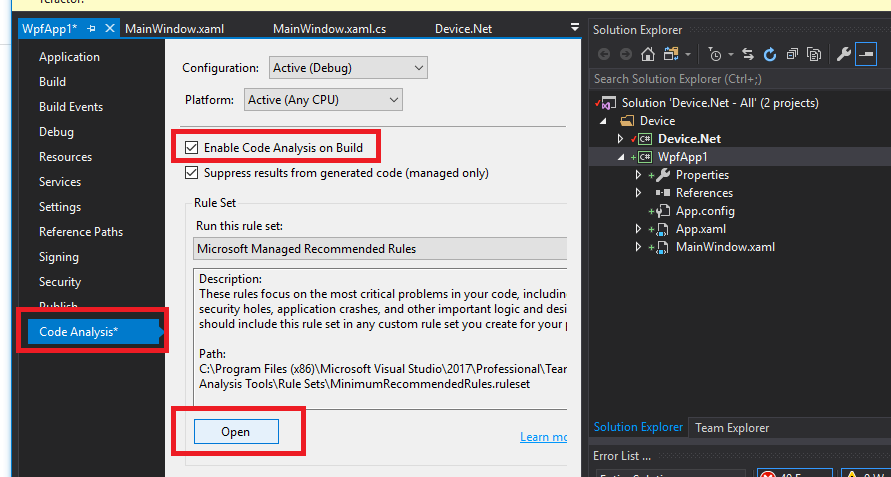This screenshot has height=477, width=891.
Task: Expand the References node
Action: (639, 193)
